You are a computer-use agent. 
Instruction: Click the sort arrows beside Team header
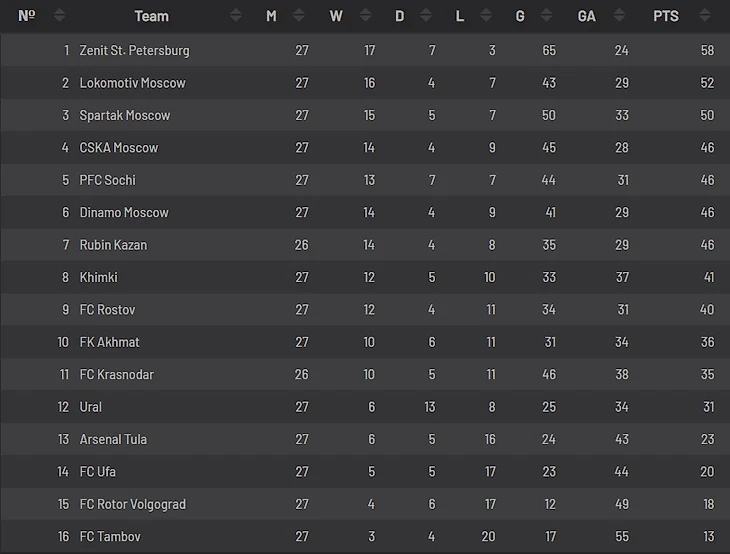pyautogui.click(x=235, y=16)
